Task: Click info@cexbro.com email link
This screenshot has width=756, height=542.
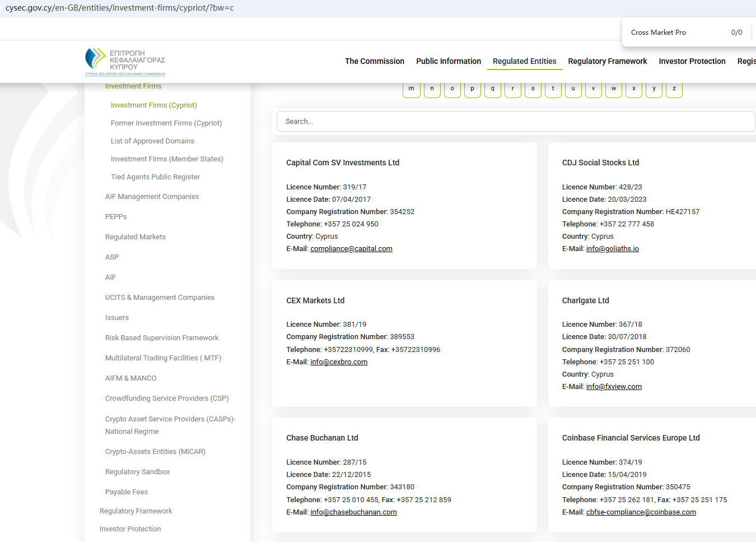Action: [x=339, y=362]
